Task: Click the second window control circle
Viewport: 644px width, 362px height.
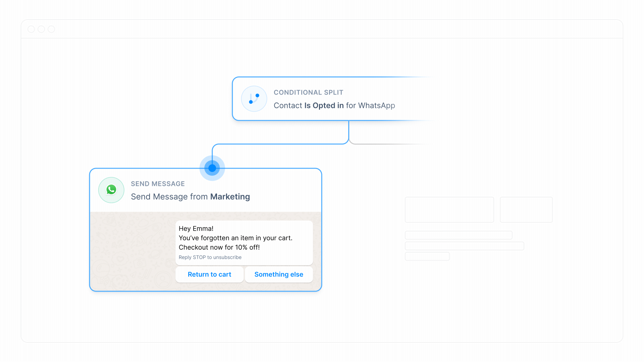Action: [x=41, y=29]
